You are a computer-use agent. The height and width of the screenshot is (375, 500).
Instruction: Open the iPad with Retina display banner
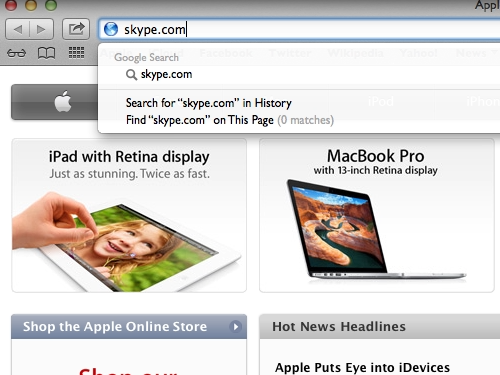pyautogui.click(x=129, y=216)
